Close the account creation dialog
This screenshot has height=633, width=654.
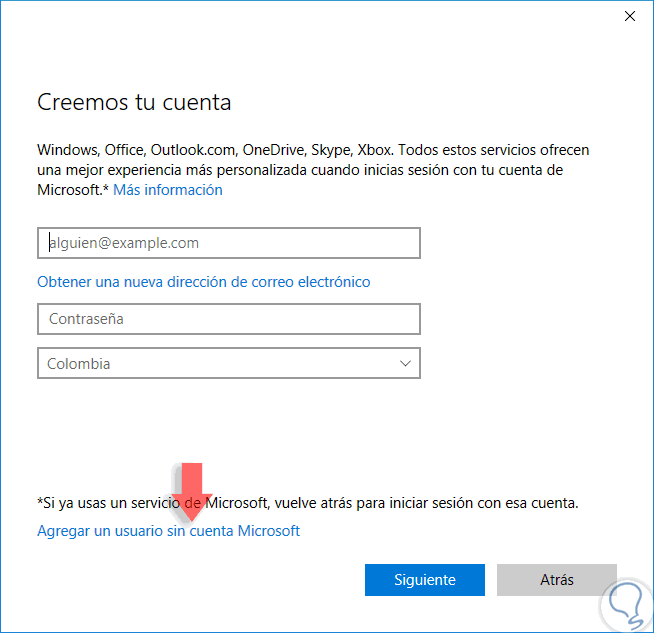(629, 16)
